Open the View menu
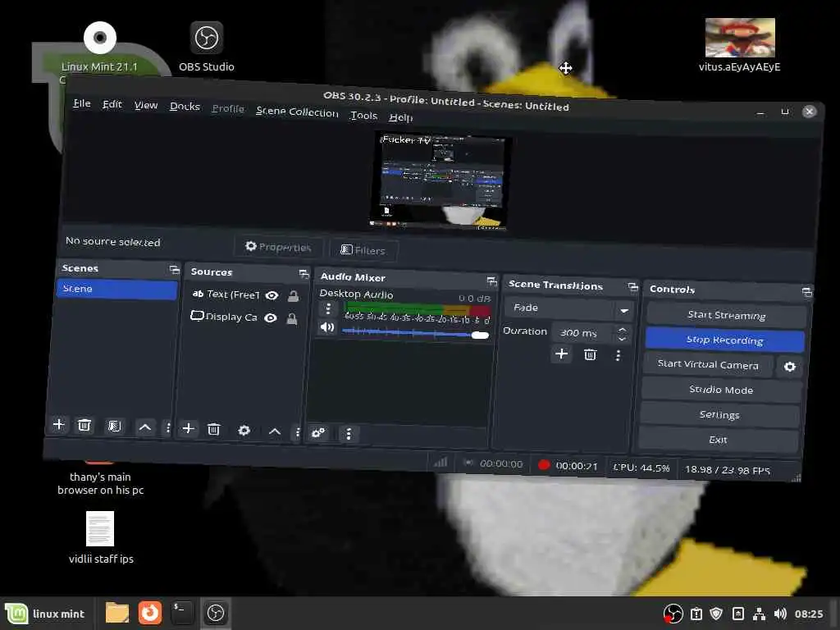 point(146,106)
